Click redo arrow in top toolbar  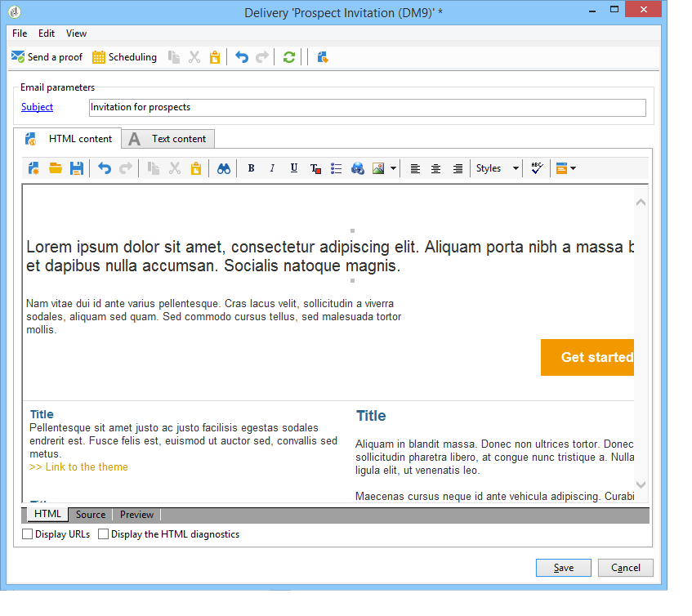point(262,57)
